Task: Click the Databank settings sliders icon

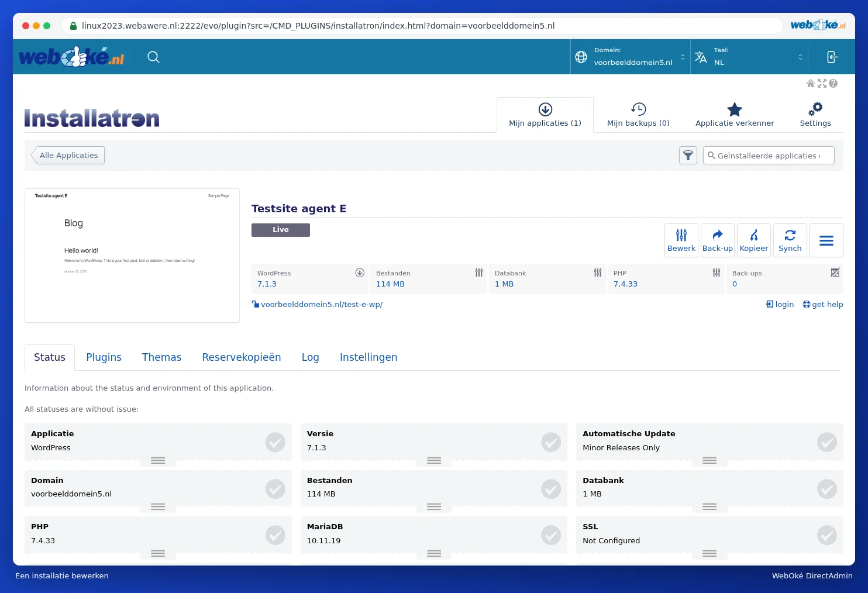Action: click(598, 273)
